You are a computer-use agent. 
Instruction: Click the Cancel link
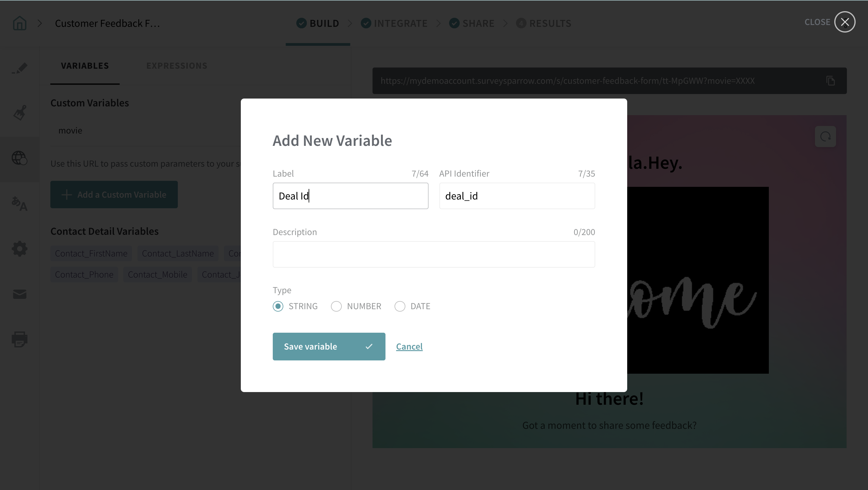[409, 347]
